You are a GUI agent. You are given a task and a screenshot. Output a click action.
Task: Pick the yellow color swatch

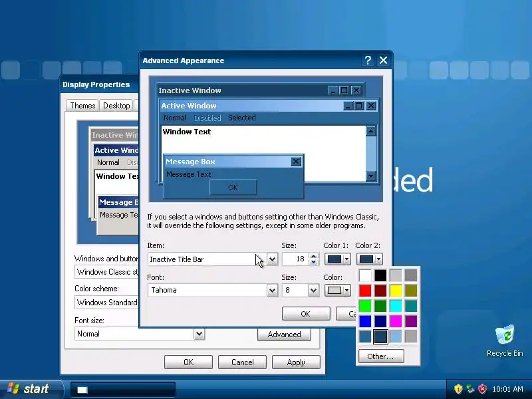coord(396,291)
